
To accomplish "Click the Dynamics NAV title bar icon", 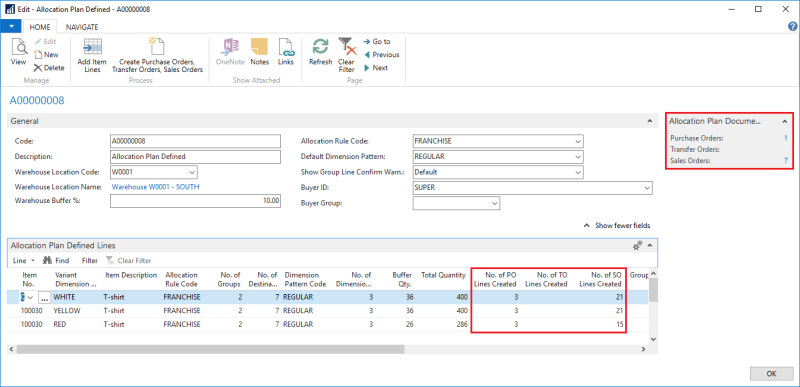I will tap(10, 9).
